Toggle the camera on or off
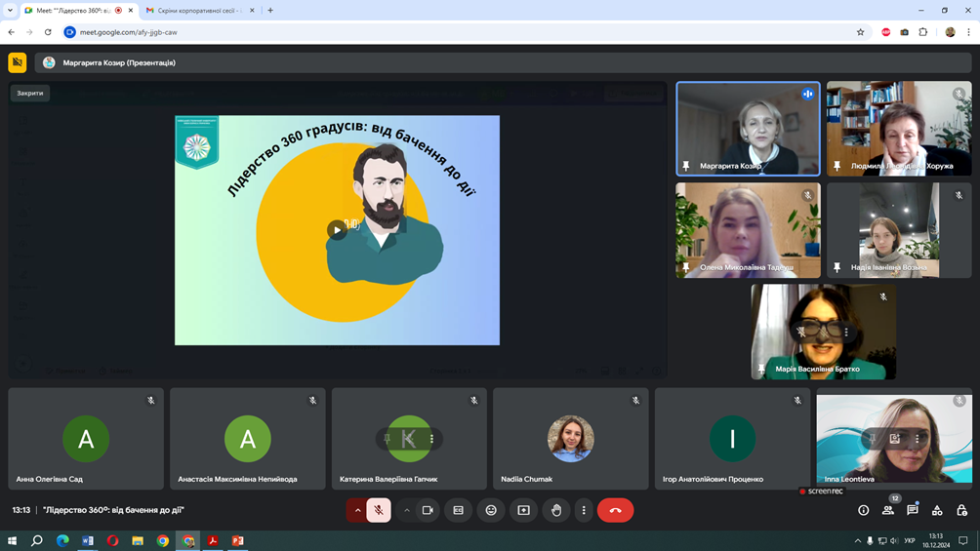This screenshot has height=551, width=980. [428, 510]
